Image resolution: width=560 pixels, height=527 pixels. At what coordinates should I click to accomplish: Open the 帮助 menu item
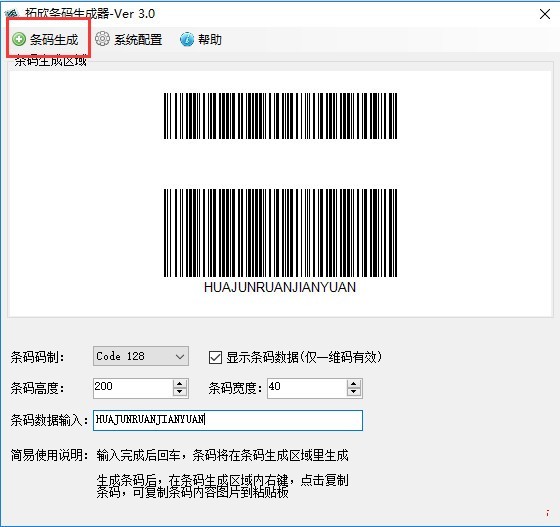coord(210,39)
